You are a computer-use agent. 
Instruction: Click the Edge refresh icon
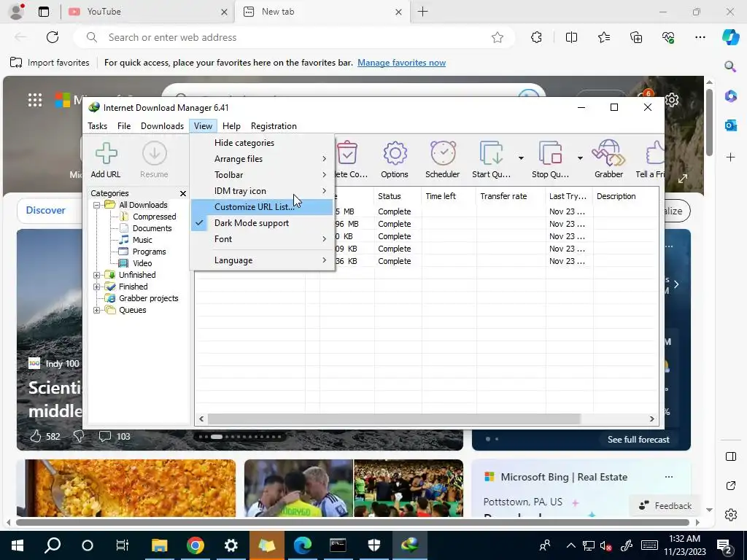pyautogui.click(x=53, y=37)
